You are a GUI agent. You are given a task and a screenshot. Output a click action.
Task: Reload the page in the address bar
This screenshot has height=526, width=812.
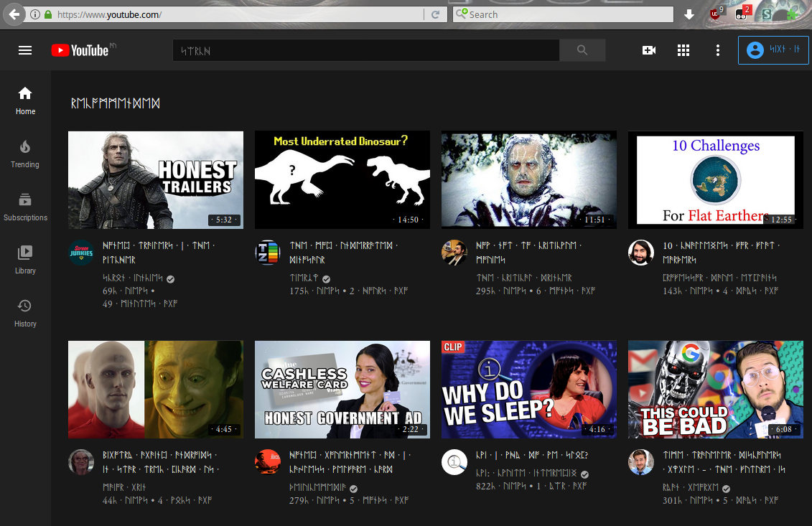click(x=435, y=14)
